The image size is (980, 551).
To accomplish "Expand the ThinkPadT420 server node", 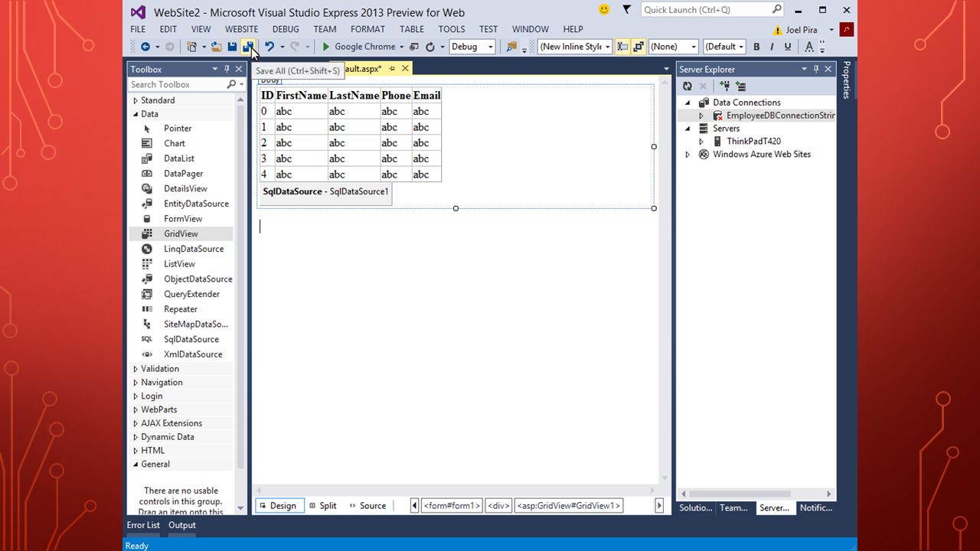I will point(701,142).
